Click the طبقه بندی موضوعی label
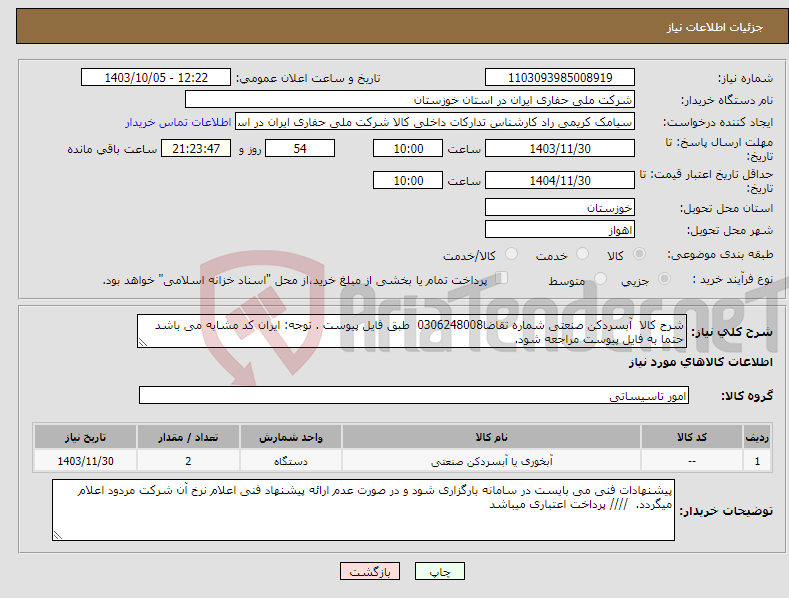 point(720,255)
